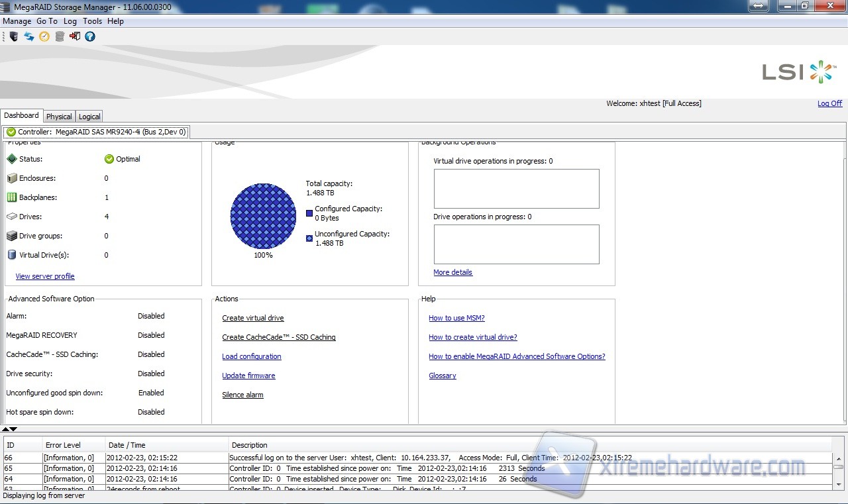848x504 pixels.
Task: Switch to the Physical tab
Action: pyautogui.click(x=59, y=117)
